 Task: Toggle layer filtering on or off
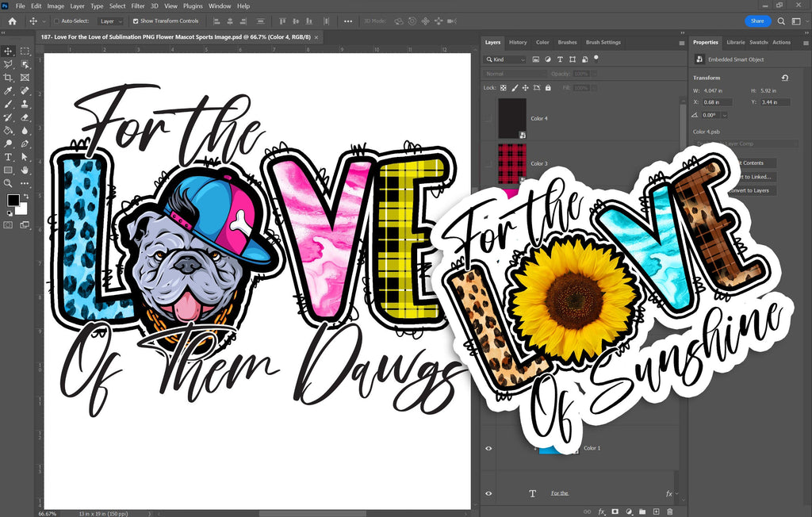pyautogui.click(x=596, y=58)
